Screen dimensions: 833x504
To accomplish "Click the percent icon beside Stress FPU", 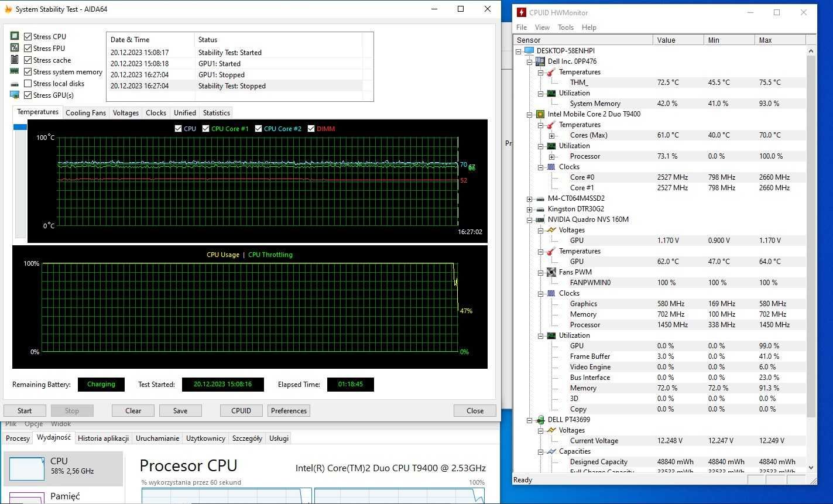I will click(x=15, y=48).
